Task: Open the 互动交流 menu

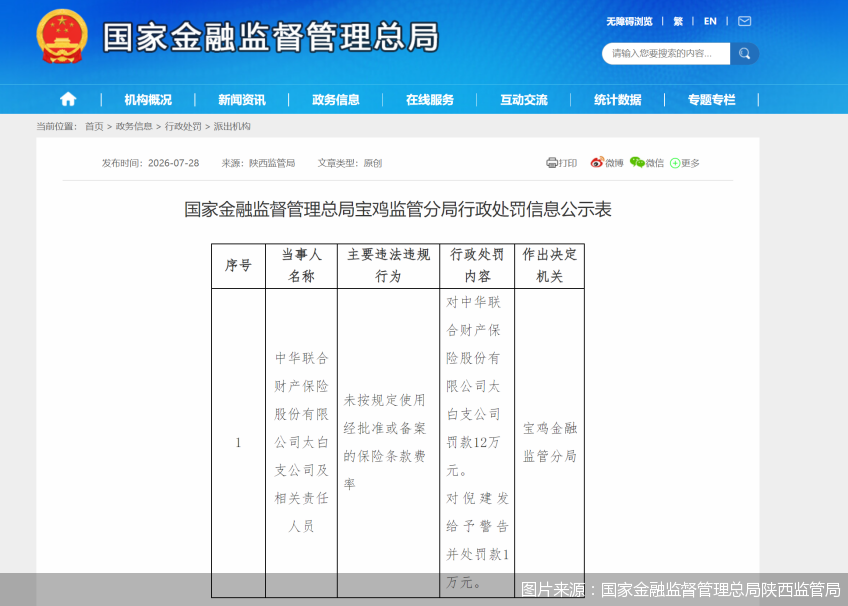Action: (524, 100)
